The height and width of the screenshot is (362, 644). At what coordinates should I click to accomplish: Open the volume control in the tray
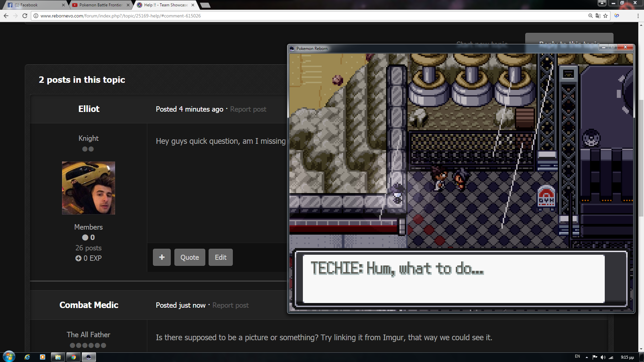pyautogui.click(x=603, y=357)
